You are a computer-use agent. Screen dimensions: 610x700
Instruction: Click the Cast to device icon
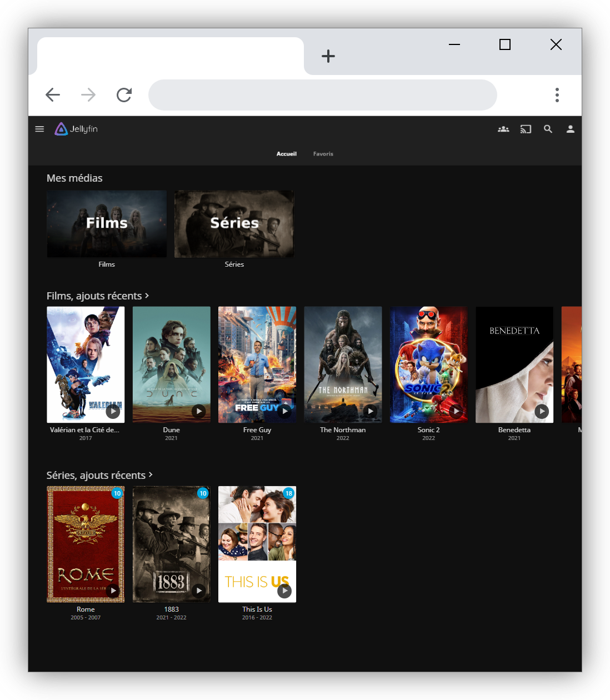[526, 129]
